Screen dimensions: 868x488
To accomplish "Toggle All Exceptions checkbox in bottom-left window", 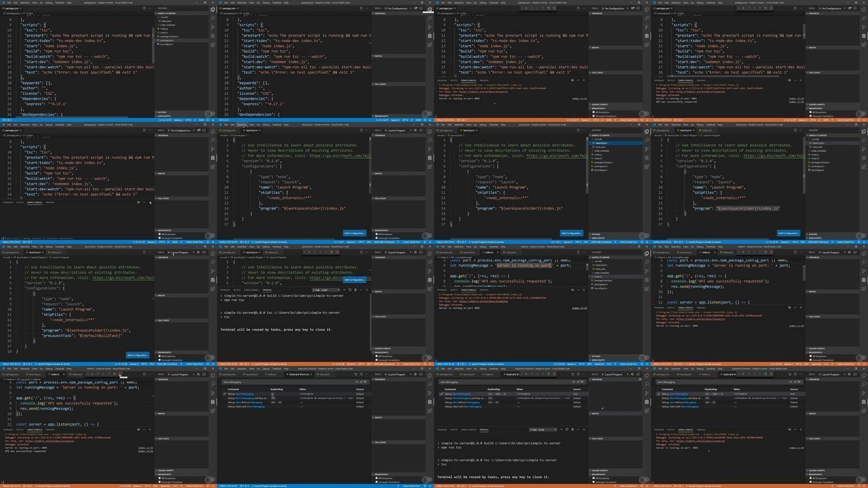I will 159,478.
